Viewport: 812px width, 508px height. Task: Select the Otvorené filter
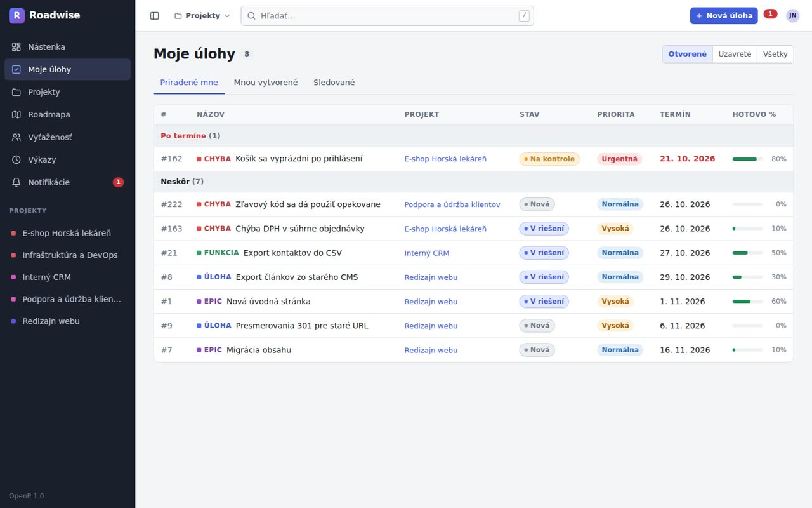tap(688, 54)
